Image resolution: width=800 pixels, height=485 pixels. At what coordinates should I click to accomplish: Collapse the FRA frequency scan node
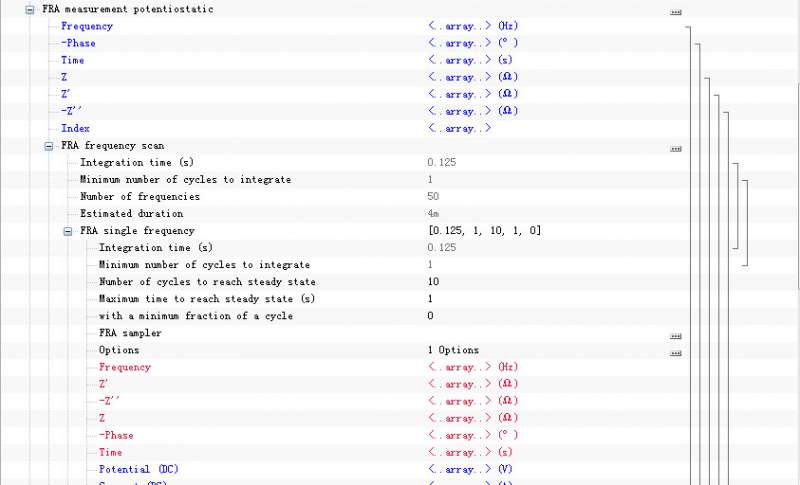pyautogui.click(x=49, y=146)
